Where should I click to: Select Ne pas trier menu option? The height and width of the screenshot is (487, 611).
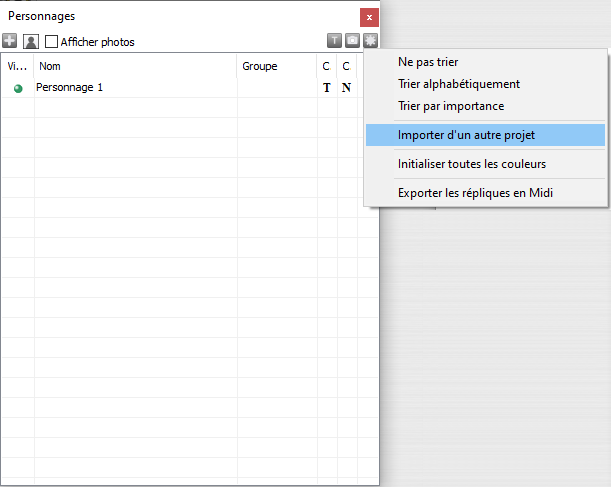coord(428,62)
